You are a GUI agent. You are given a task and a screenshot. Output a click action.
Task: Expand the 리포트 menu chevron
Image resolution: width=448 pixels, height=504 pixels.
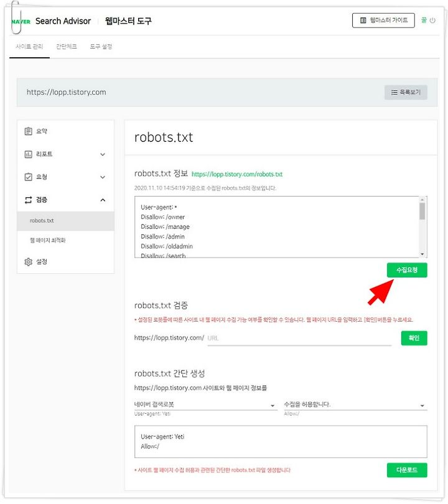103,154
